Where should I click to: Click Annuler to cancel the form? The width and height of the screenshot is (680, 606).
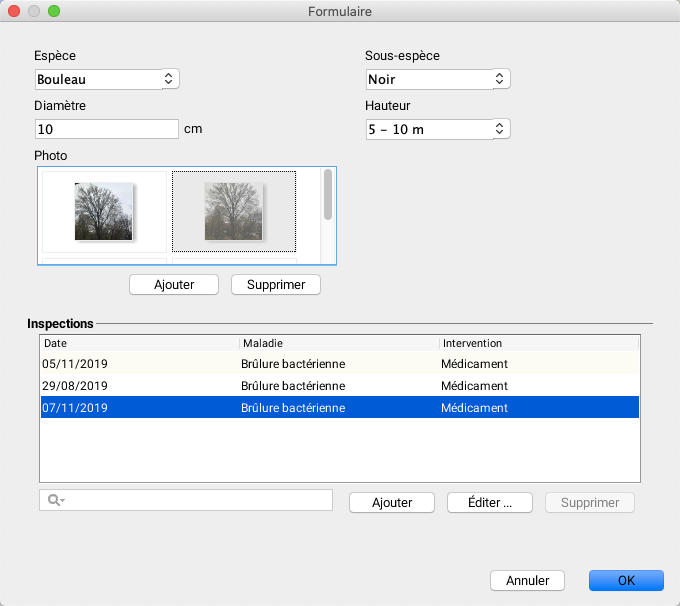527,580
